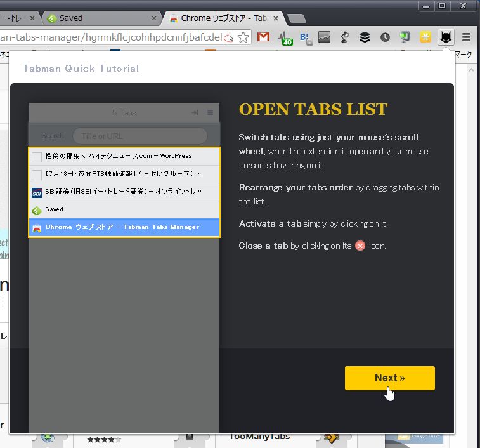
Task: Click the page scrollbar up arrow
Action: (471, 70)
